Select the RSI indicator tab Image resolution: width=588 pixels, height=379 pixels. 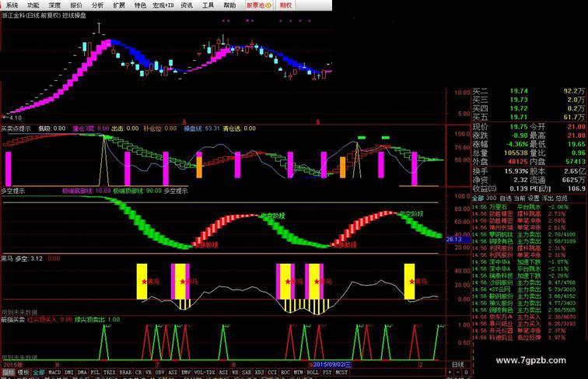click(x=223, y=373)
